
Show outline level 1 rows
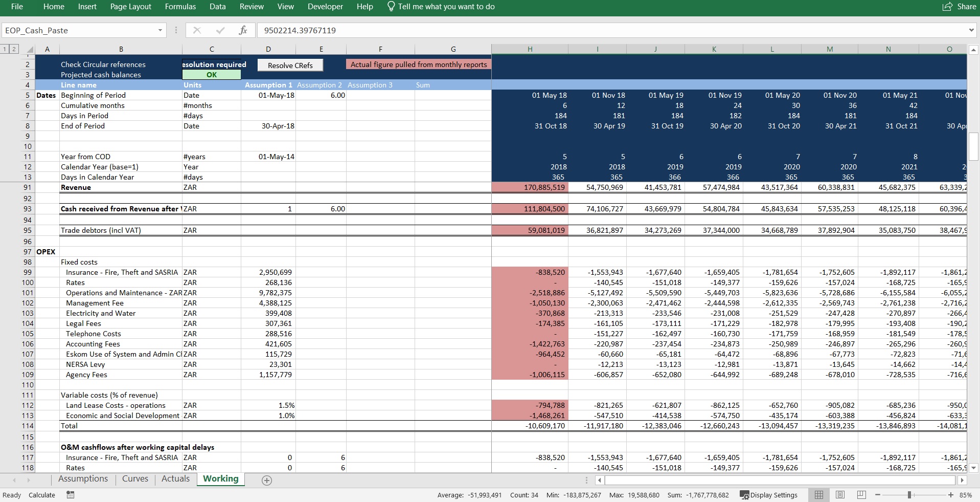tap(5, 49)
